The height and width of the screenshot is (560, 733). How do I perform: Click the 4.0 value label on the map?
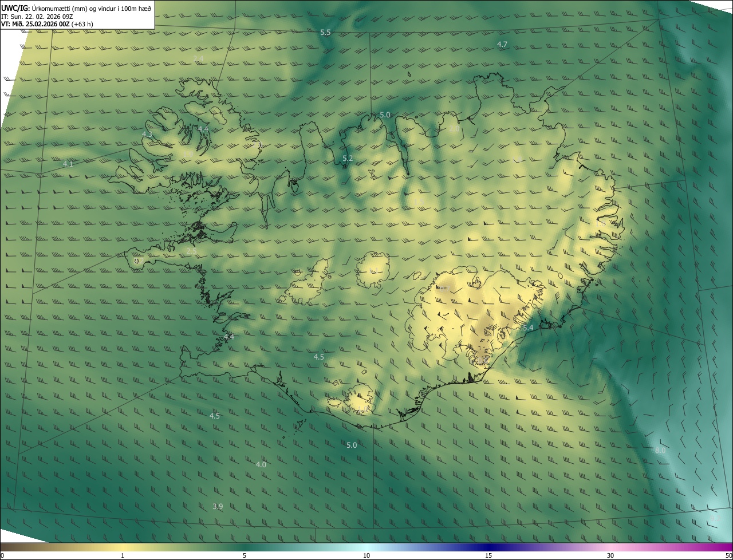click(261, 464)
